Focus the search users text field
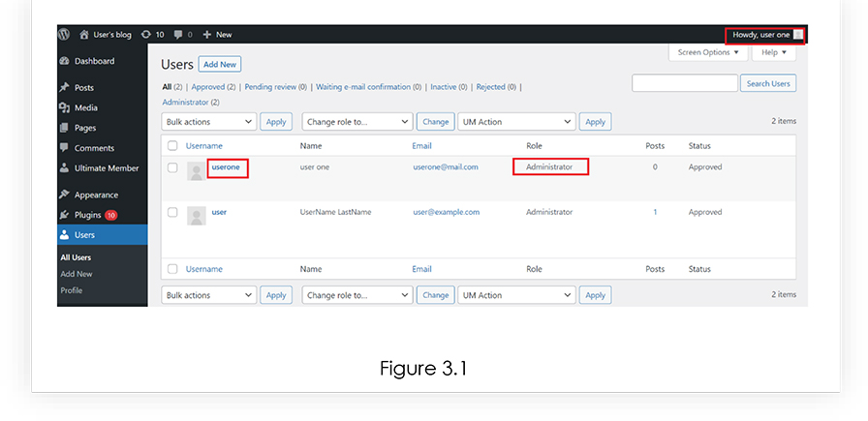This screenshot has width=868, height=421. 685,83
